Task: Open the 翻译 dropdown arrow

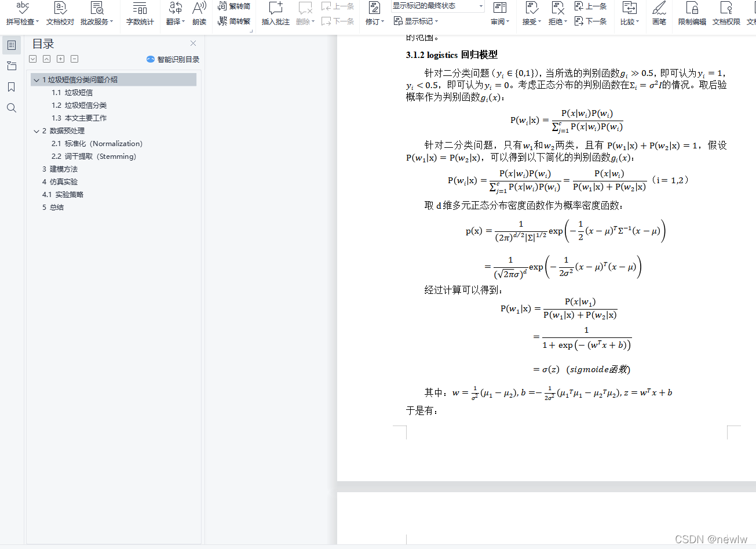Action: pyautogui.click(x=184, y=22)
